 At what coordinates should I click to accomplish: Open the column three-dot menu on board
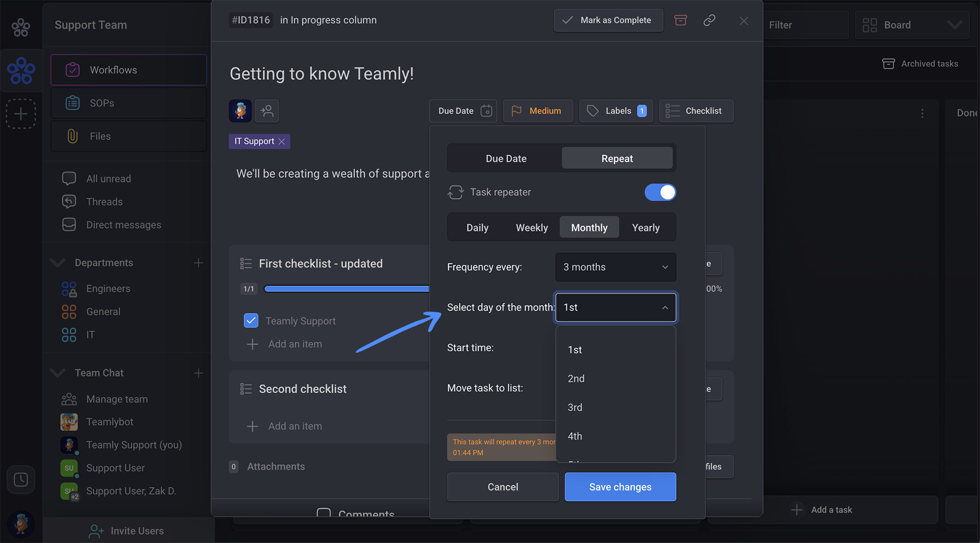tap(922, 113)
